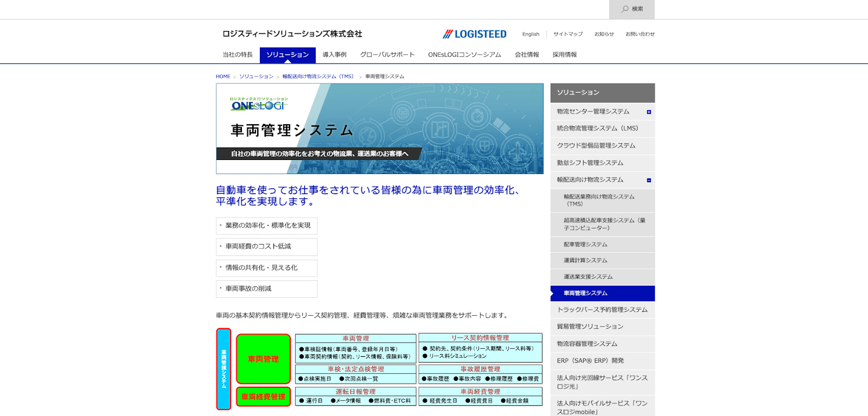This screenshot has height=416, width=868.
Task: Click the green 車両経費管理 box in the diagram
Action: point(263,397)
